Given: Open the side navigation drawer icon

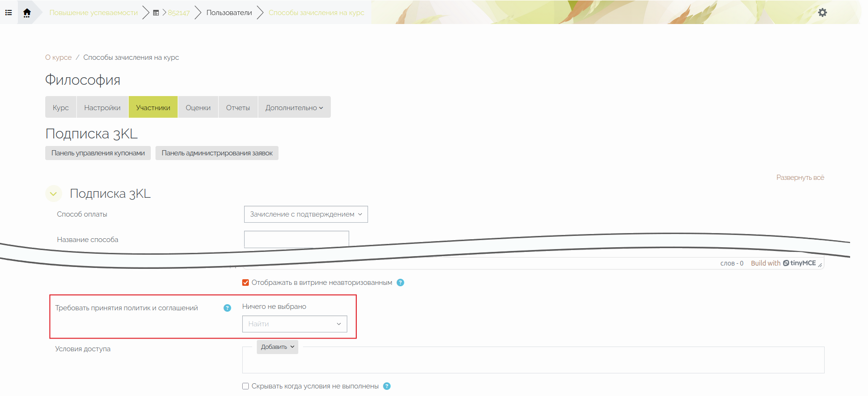Looking at the screenshot, I should point(8,13).
